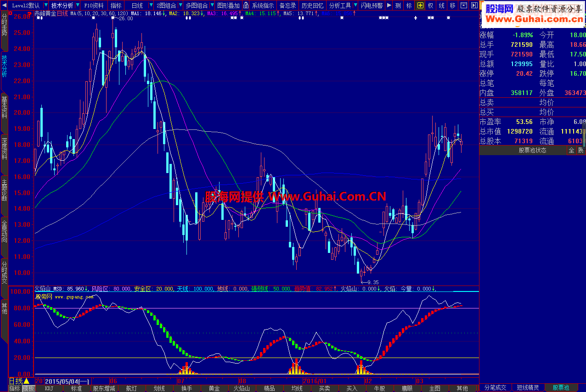Activate the yellow crosshair cursor tool
The height and width of the screenshot is (392, 586).
click(x=420, y=6)
